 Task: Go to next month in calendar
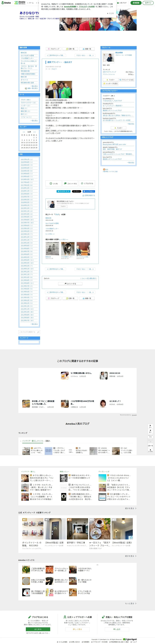pos(34,132)
